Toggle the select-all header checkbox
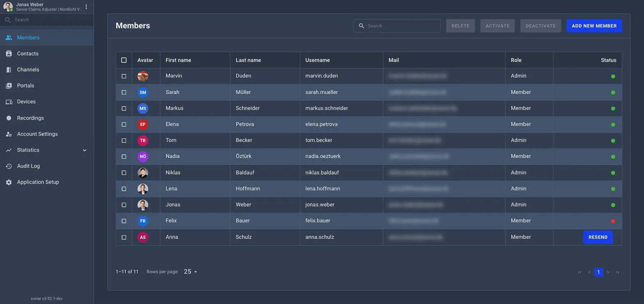644x304 pixels. pos(124,60)
